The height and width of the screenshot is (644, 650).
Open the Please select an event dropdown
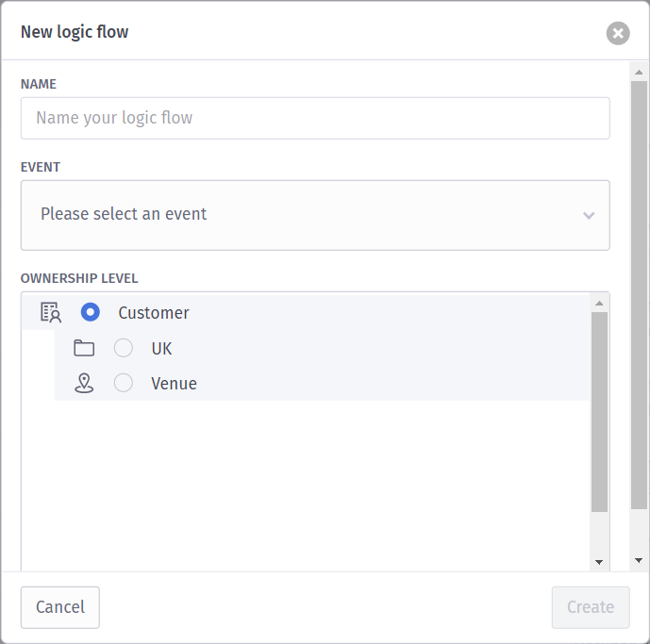coord(302,215)
